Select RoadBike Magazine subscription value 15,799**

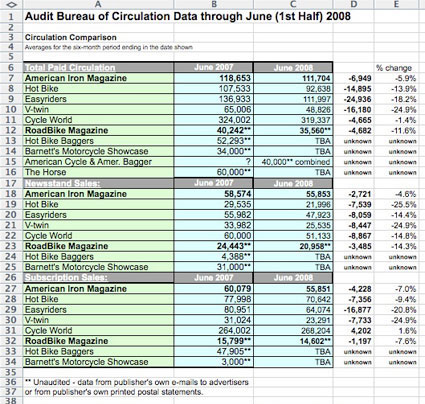coord(214,341)
